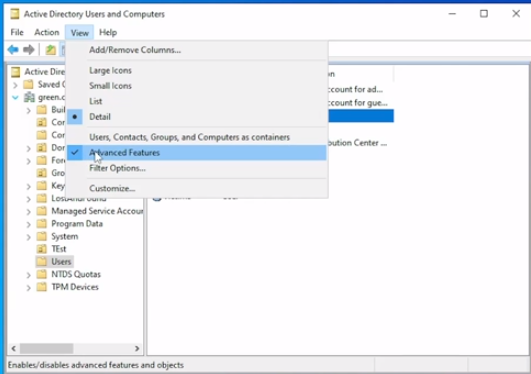The height and width of the screenshot is (374, 531).
Task: Click the tree scrollbar right arrow
Action: pos(137,349)
